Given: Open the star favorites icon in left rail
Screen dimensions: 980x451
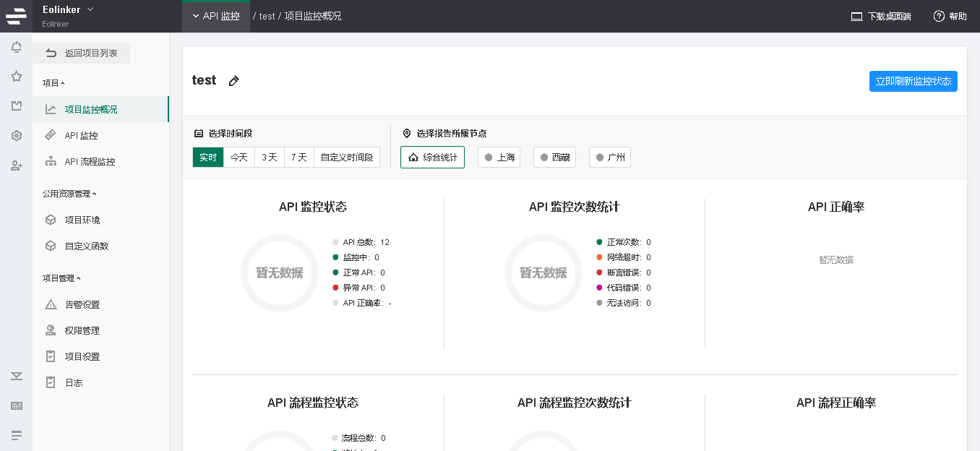Looking at the screenshot, I should [x=16, y=77].
